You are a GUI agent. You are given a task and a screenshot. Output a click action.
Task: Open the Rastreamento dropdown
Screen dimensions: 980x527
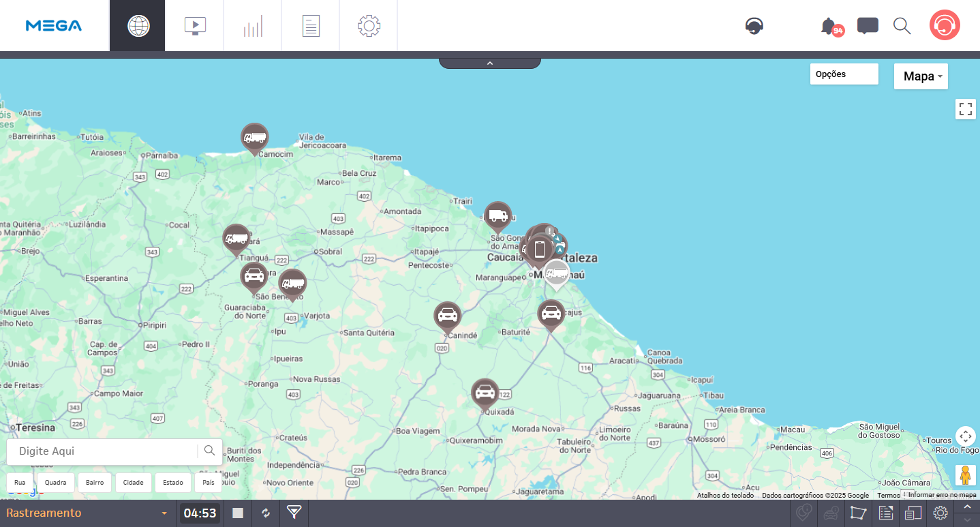87,513
